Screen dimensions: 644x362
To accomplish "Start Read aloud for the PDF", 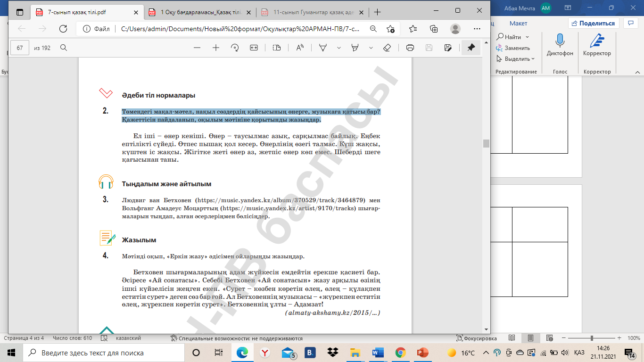I will click(x=300, y=48).
